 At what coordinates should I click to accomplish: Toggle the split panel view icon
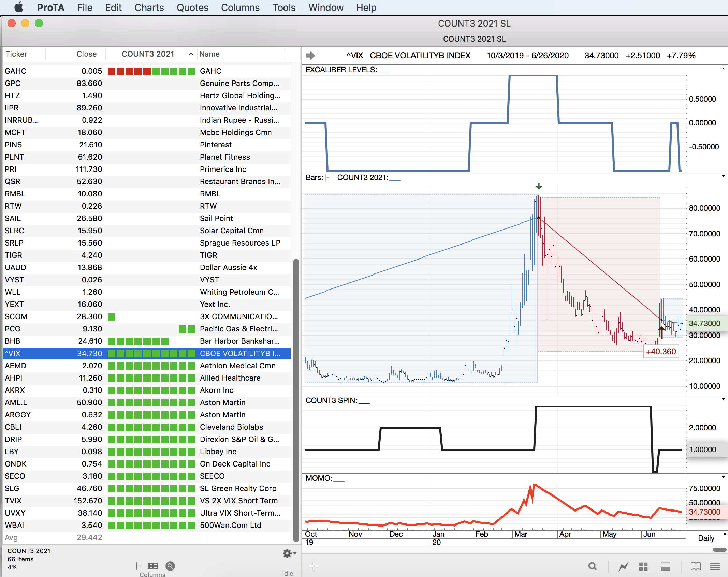665,566
